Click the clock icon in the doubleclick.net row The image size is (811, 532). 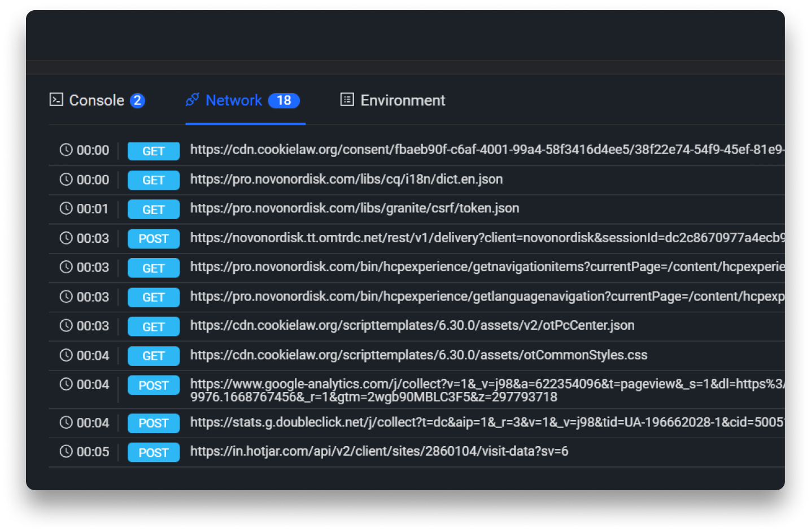66,422
